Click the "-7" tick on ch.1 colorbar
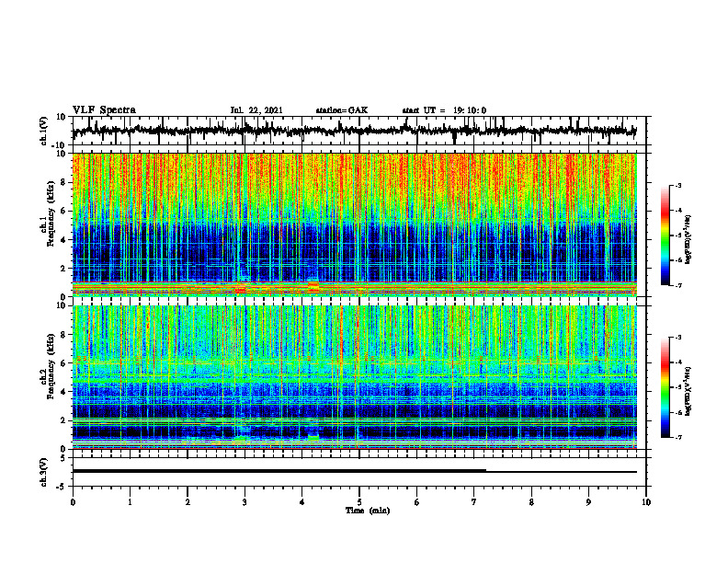This screenshot has width=728, height=563. (677, 285)
